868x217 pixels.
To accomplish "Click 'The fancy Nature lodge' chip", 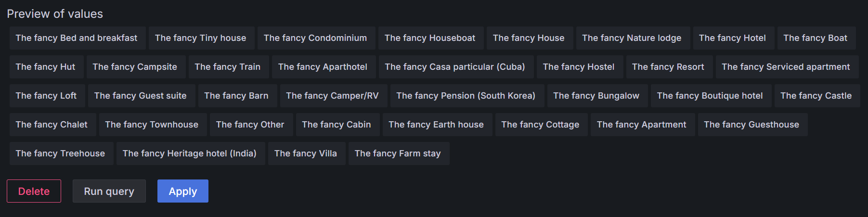I will (x=631, y=38).
